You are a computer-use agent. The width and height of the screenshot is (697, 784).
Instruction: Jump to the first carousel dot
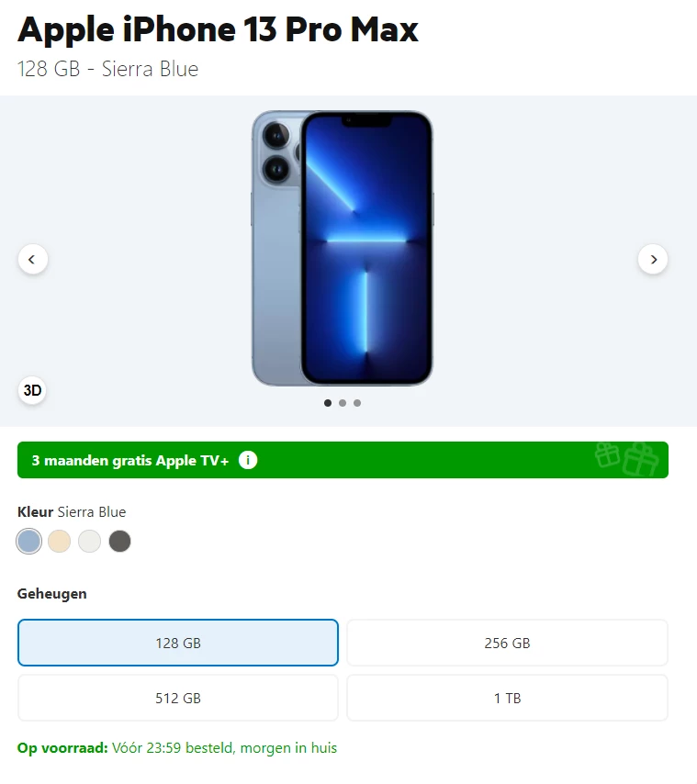328,403
